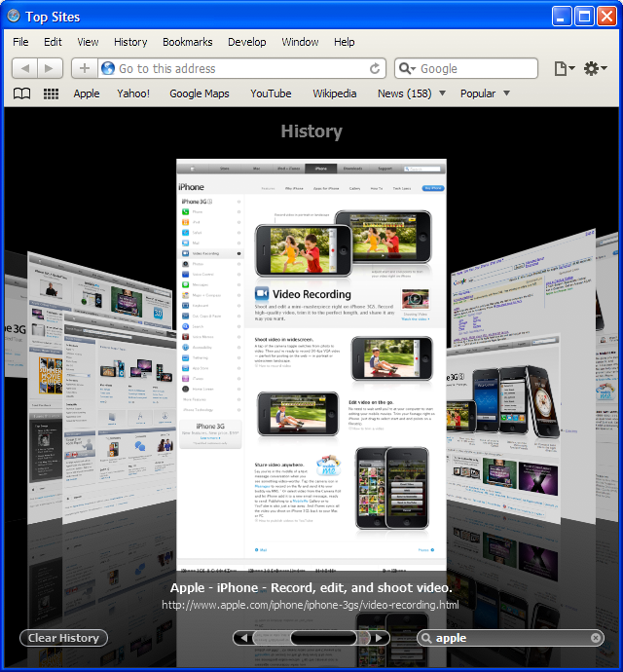Viewport: 623px width, 672px height.
Task: Select the iPhone 3G S page preview on right
Action: (x=503, y=429)
